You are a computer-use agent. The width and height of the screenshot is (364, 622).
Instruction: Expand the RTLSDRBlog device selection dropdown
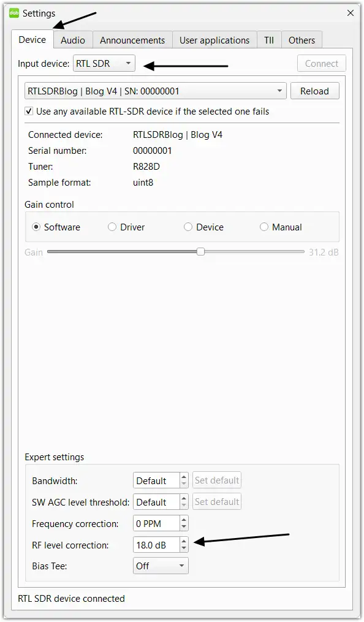pos(156,91)
